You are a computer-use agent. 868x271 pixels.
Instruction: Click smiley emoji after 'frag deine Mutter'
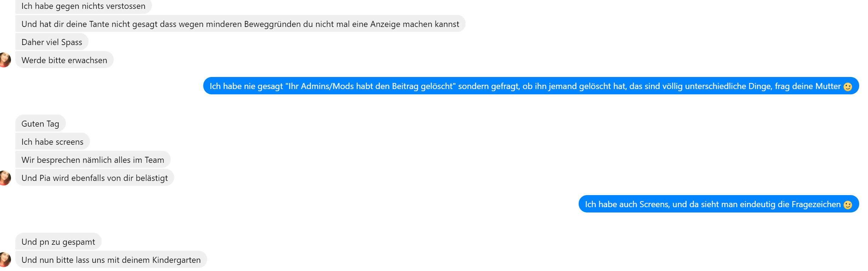847,87
